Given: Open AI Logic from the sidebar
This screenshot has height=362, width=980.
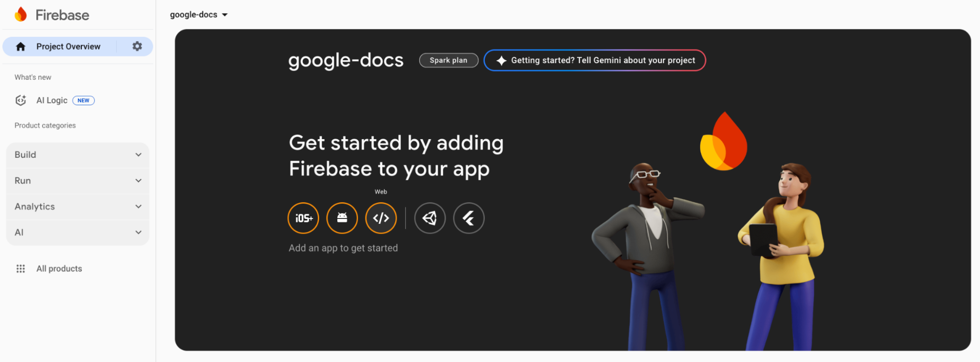Looking at the screenshot, I should coord(52,100).
